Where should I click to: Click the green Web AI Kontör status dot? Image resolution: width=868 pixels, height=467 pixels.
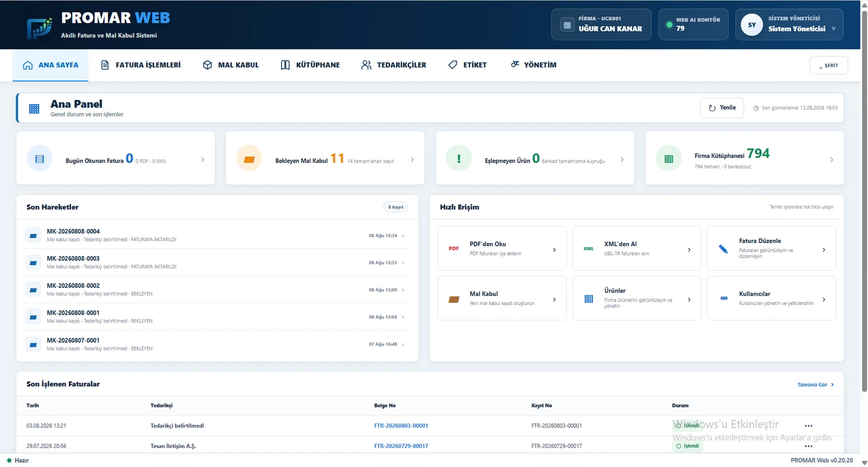click(x=669, y=24)
